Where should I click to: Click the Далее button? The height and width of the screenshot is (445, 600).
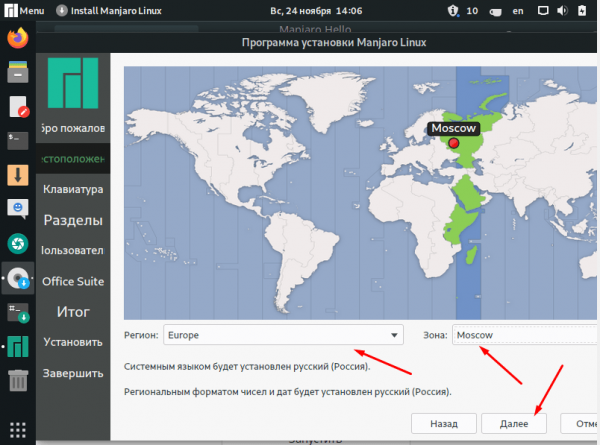click(514, 424)
